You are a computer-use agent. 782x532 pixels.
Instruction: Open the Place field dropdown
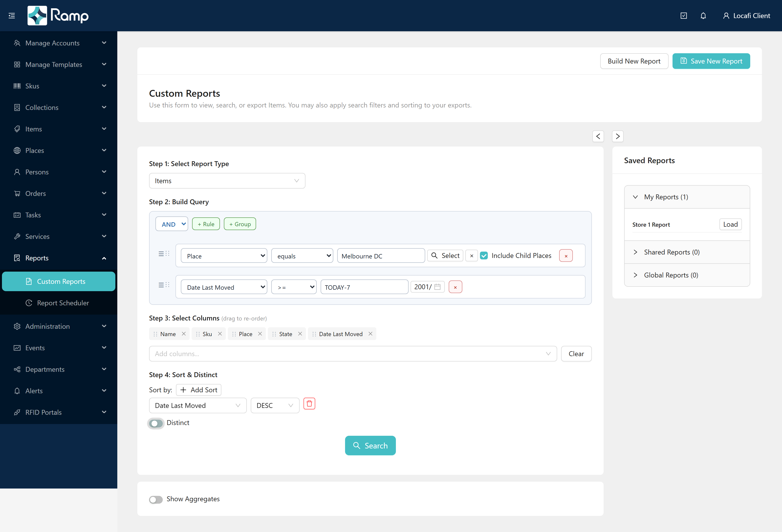tap(224, 255)
